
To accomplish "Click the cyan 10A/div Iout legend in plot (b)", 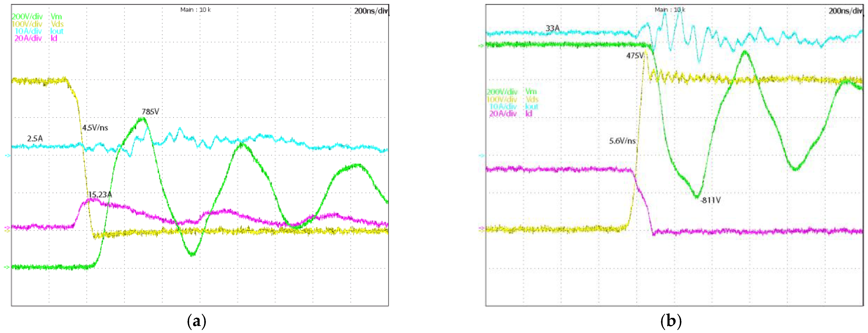I will point(514,106).
